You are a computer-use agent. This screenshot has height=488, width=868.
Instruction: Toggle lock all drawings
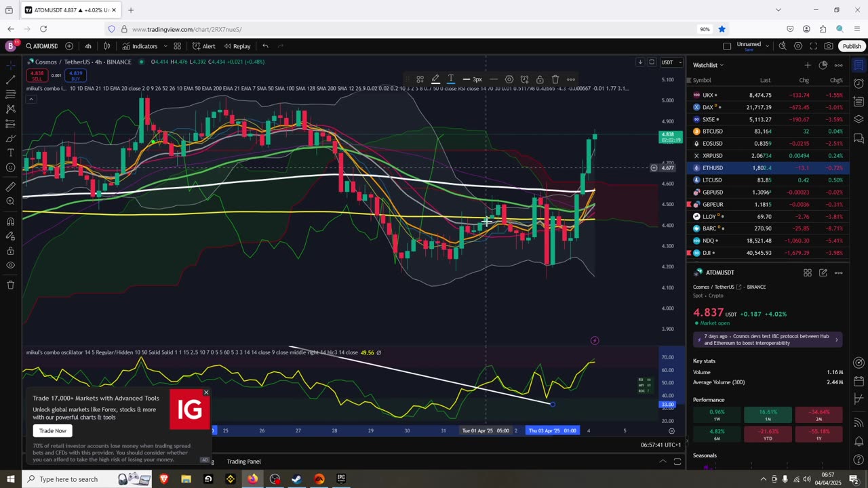click(10, 251)
